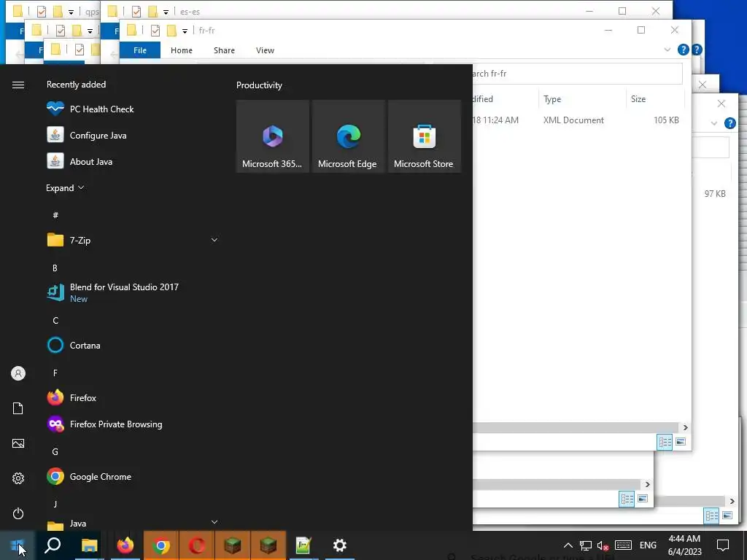
Task: Open Settings gear in Start sidebar
Action: (18, 478)
